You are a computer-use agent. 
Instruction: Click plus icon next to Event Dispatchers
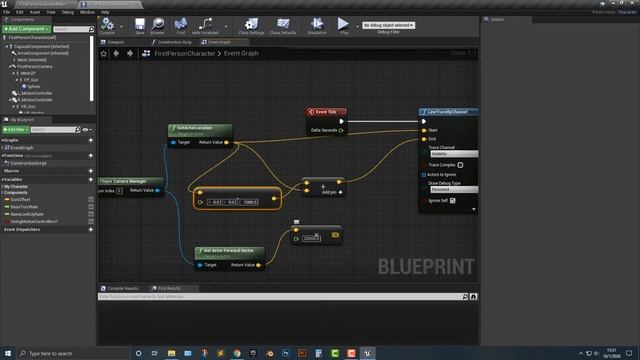[x=91, y=230]
